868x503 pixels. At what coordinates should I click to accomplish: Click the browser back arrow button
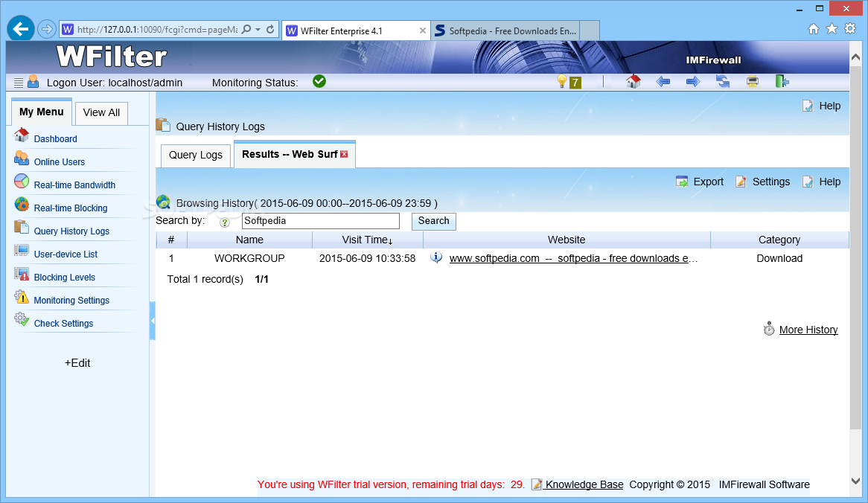pyautogui.click(x=21, y=29)
